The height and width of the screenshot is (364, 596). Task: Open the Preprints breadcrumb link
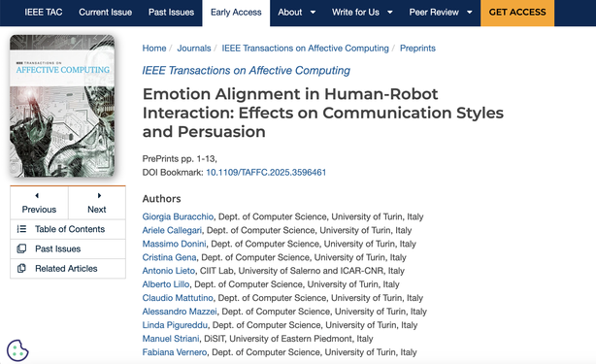(417, 49)
